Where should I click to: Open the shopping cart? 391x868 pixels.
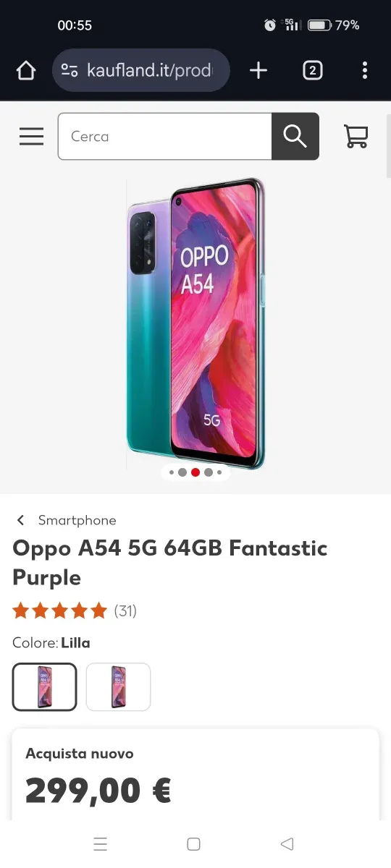tap(356, 136)
